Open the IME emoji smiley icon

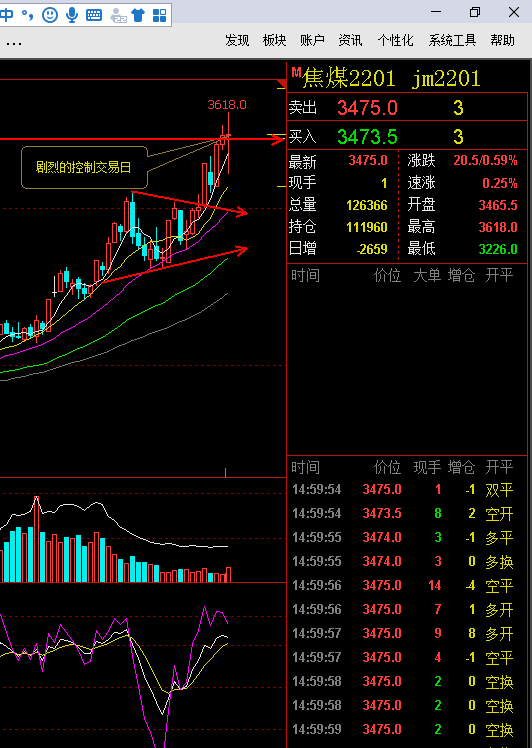point(50,15)
